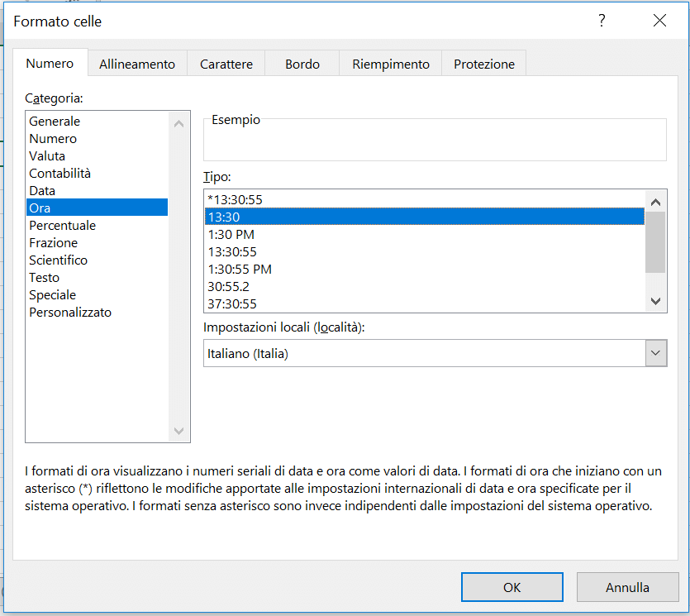Viewport: 690px width, 616px height.
Task: Click the Categoria list scroll down arrow
Action: (x=178, y=431)
